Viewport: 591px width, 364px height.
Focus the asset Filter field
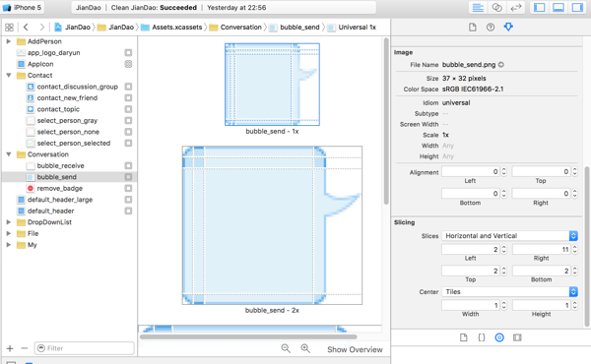(x=85, y=348)
